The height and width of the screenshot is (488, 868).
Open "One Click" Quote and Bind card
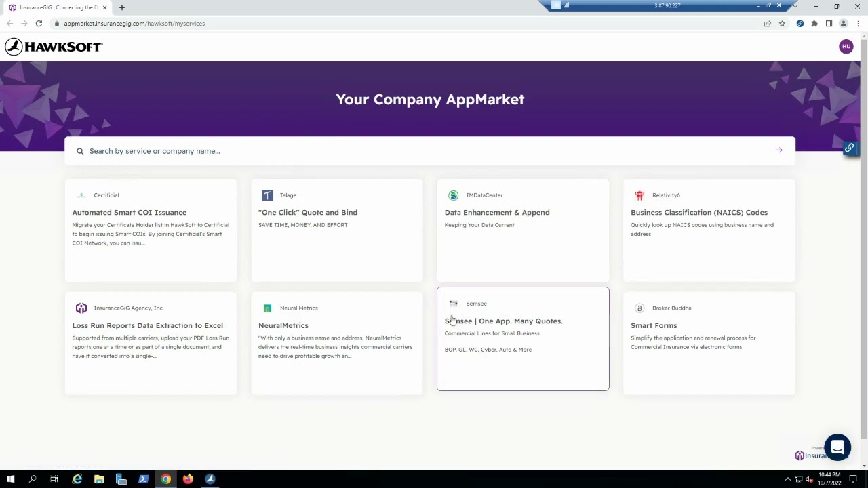click(336, 230)
